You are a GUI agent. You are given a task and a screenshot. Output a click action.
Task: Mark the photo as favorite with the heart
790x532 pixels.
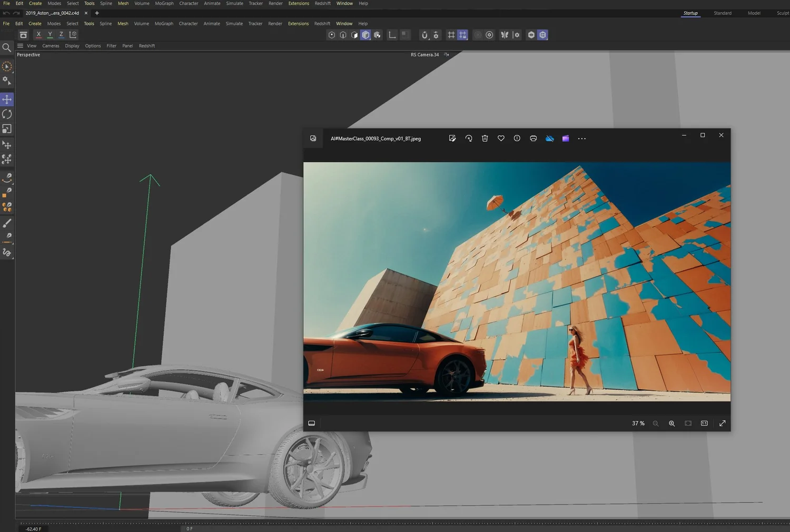point(501,138)
